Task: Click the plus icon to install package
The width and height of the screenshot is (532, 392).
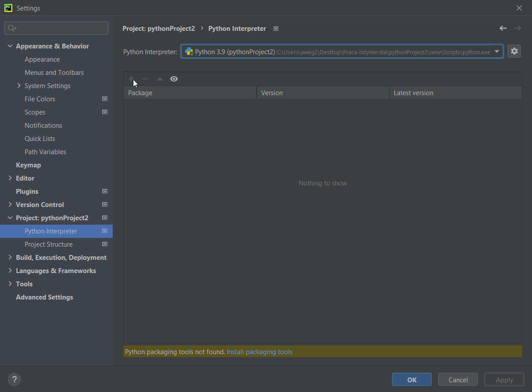Action: click(x=131, y=79)
